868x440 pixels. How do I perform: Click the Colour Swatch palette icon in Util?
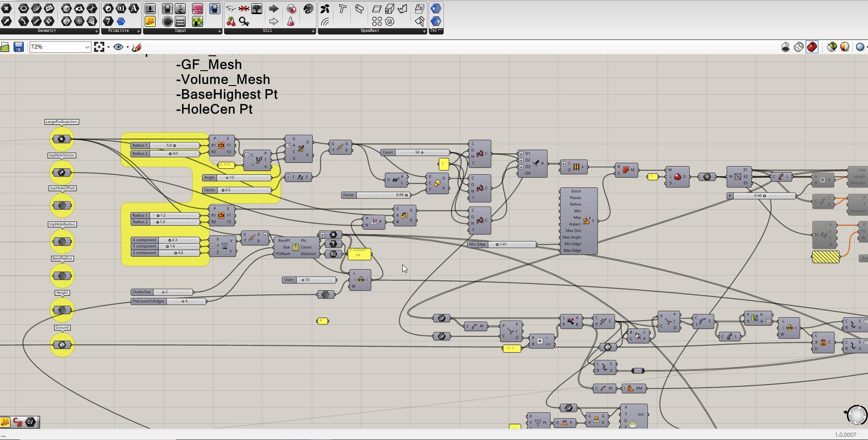tap(308, 9)
